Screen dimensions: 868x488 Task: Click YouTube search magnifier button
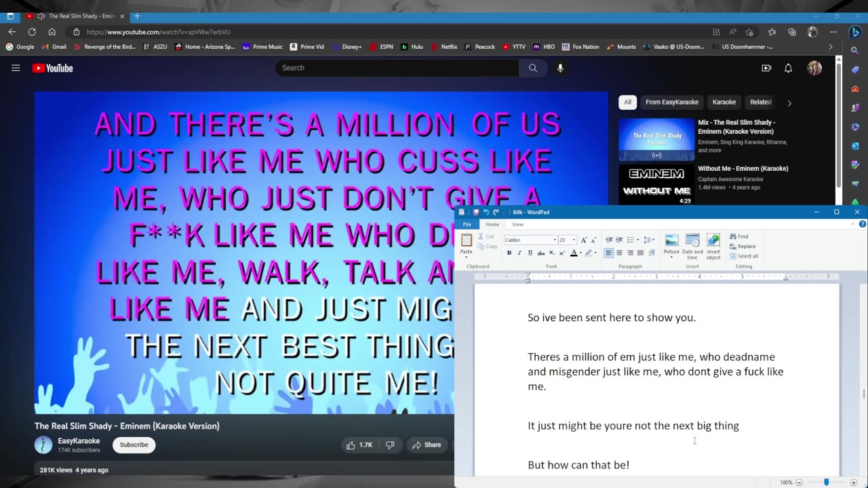tap(533, 68)
